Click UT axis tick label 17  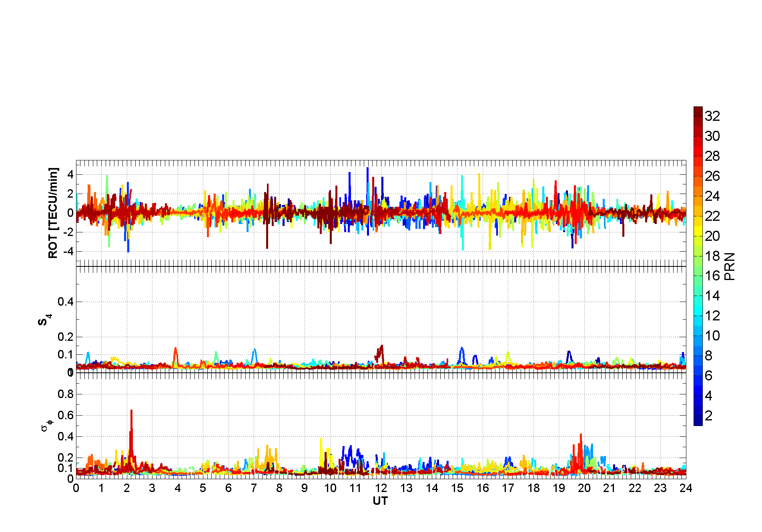[508, 488]
